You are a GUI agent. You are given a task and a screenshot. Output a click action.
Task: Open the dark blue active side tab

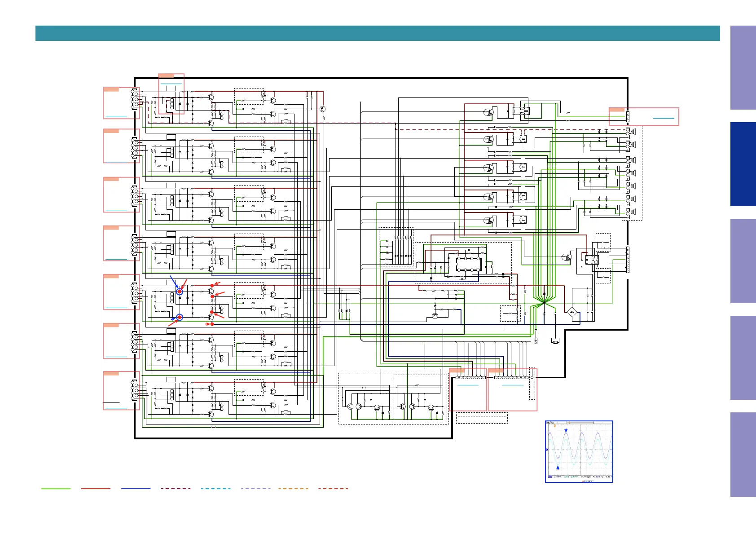(x=743, y=164)
